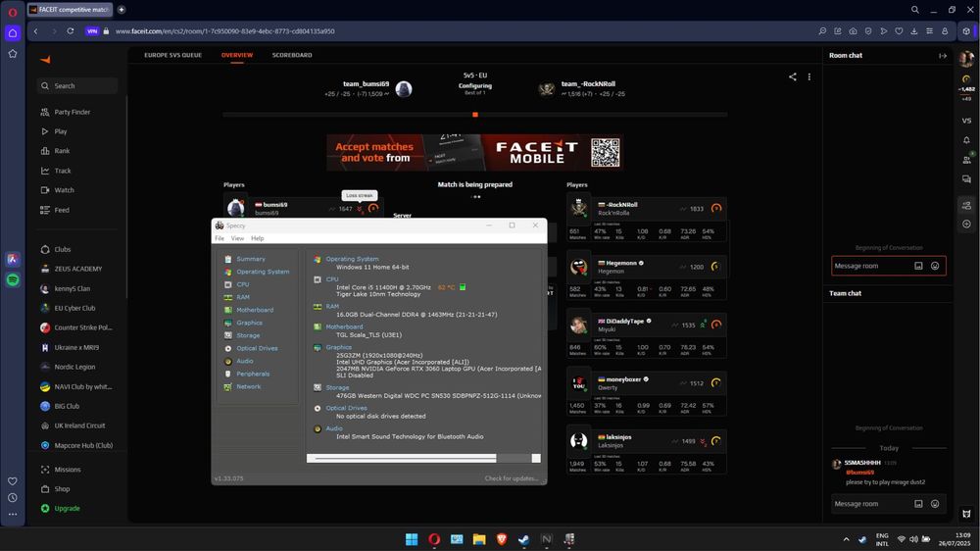Open Speccy Help menu
Screen dimensions: 980x551
pos(258,238)
